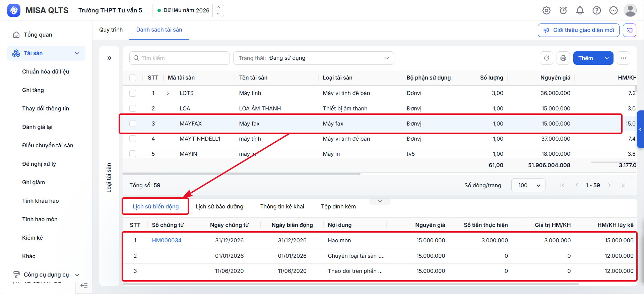Click the MISA QLTS logo icon

click(x=14, y=10)
